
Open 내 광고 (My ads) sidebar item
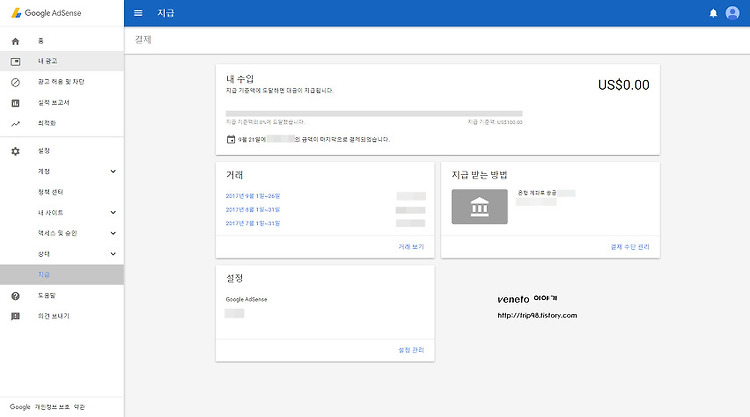tap(62, 61)
